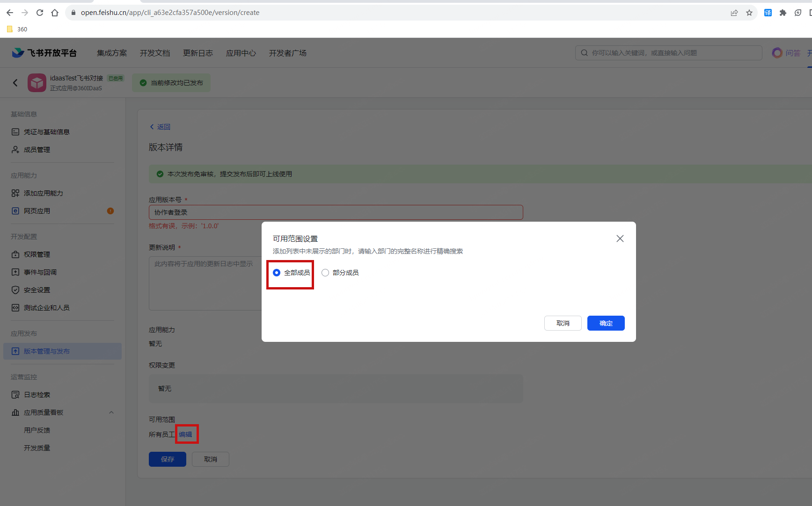This screenshot has width=812, height=506.
Task: Go forward in browser history
Action: pos(25,13)
